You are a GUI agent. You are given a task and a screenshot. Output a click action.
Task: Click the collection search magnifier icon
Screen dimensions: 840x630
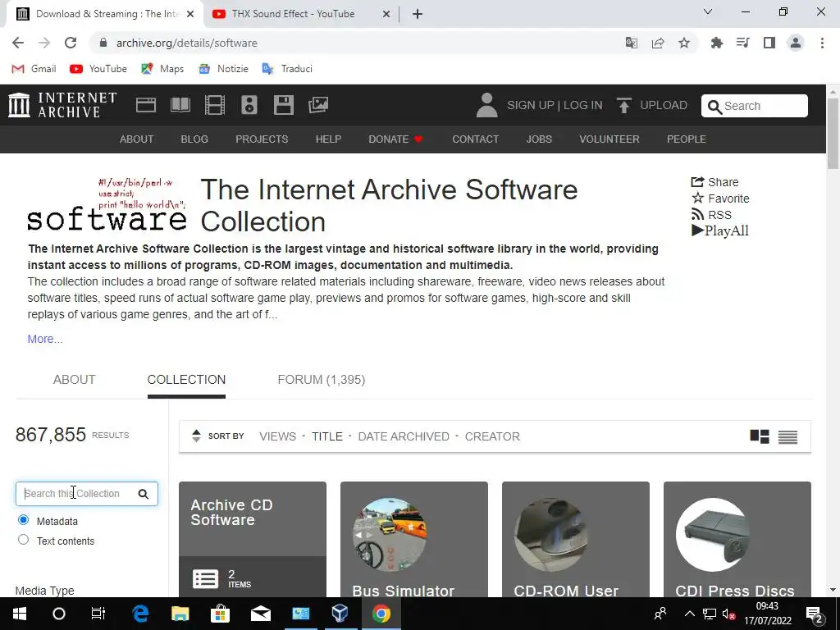[x=143, y=494]
